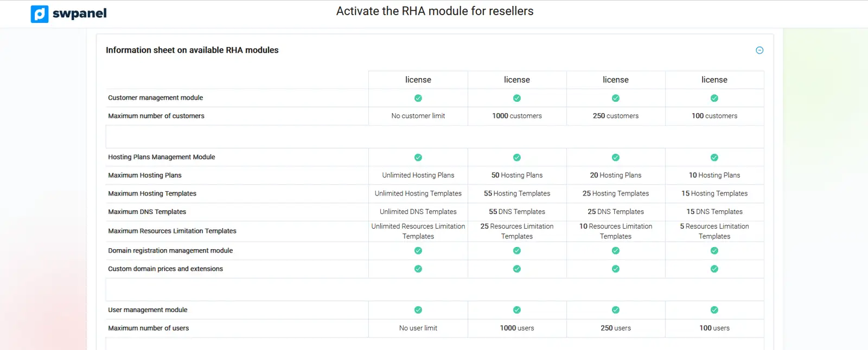Click Hosting Plans Management checkmark in 20 Hosting Plans column

pos(615,158)
